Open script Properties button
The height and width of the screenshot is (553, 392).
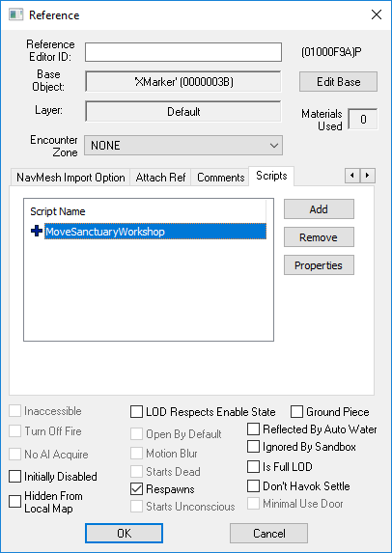319,265
